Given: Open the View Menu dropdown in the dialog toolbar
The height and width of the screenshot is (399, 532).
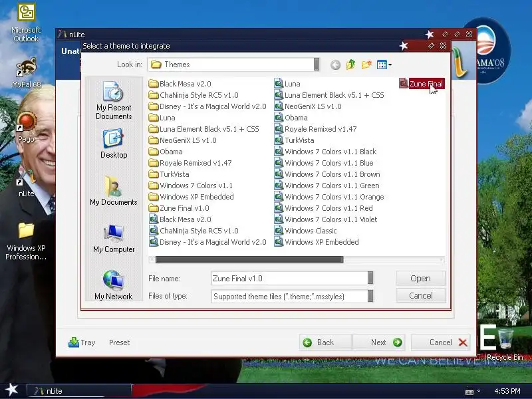Looking at the screenshot, I should coord(384,65).
